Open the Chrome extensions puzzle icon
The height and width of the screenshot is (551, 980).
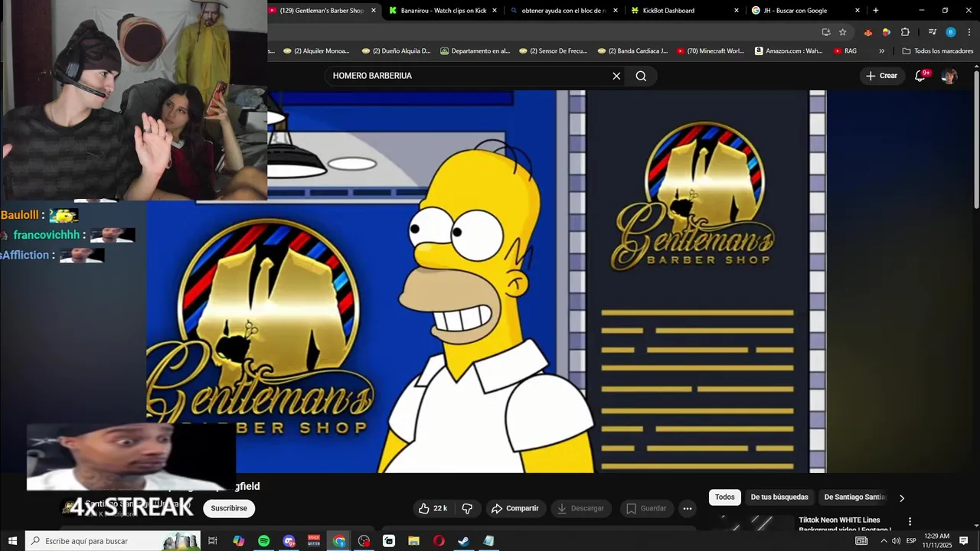click(905, 32)
